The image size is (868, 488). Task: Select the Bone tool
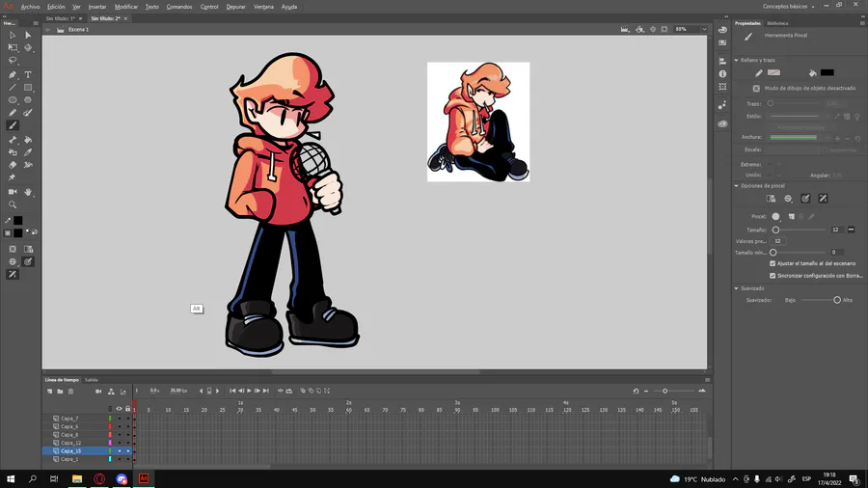coord(13,140)
